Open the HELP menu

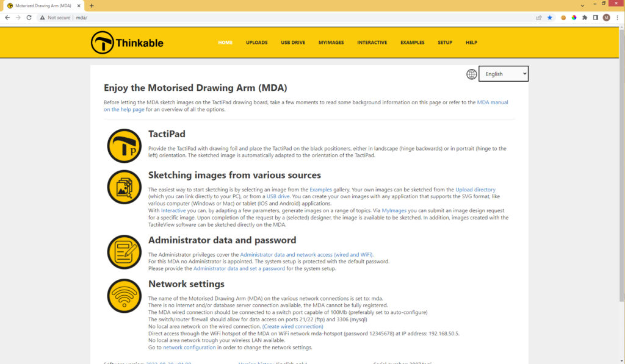pos(471,42)
